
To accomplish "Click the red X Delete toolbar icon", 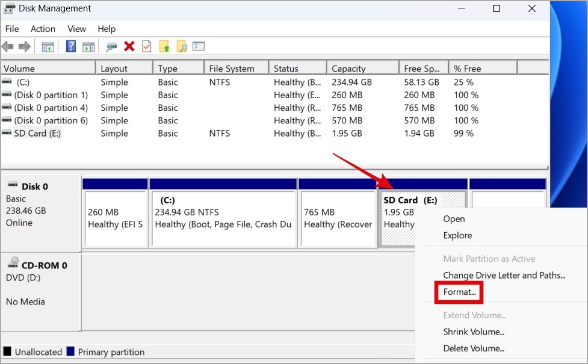I will pyautogui.click(x=129, y=46).
